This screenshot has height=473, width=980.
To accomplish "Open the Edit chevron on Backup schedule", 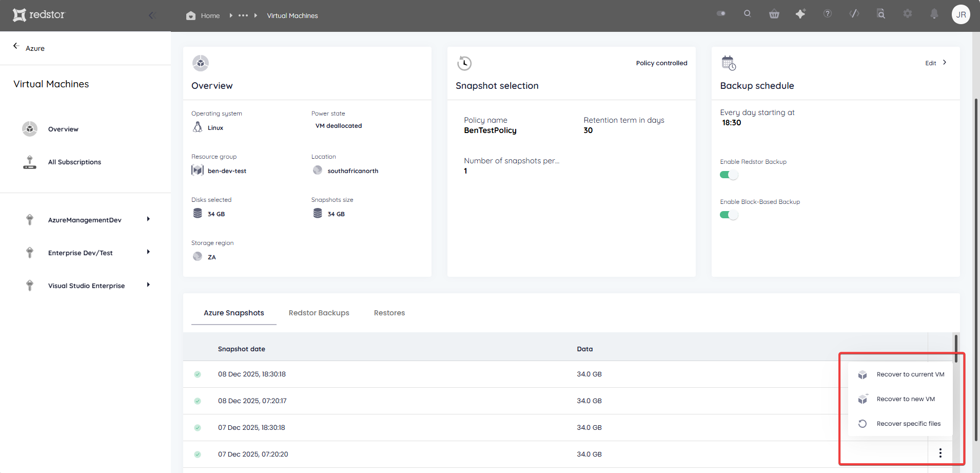I will click(x=945, y=62).
